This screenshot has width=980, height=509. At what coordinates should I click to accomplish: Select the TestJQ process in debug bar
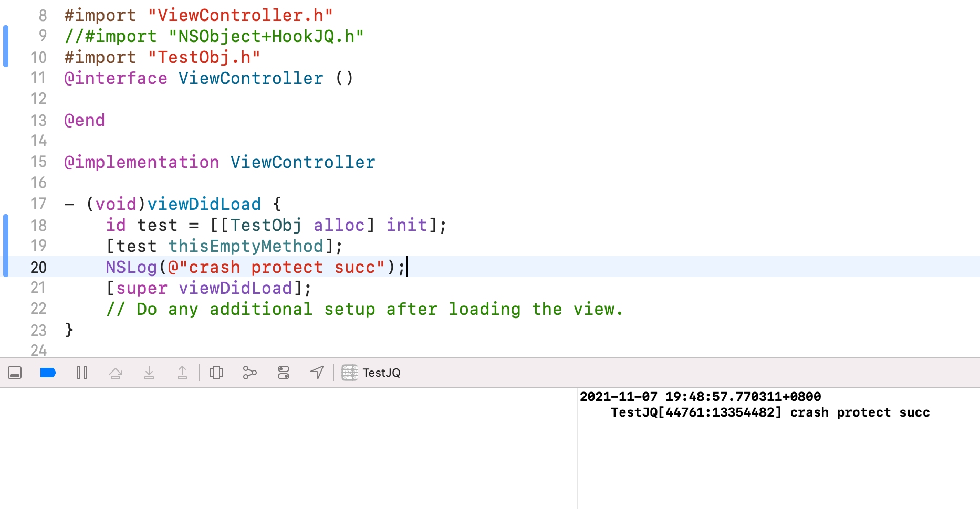[x=371, y=373]
